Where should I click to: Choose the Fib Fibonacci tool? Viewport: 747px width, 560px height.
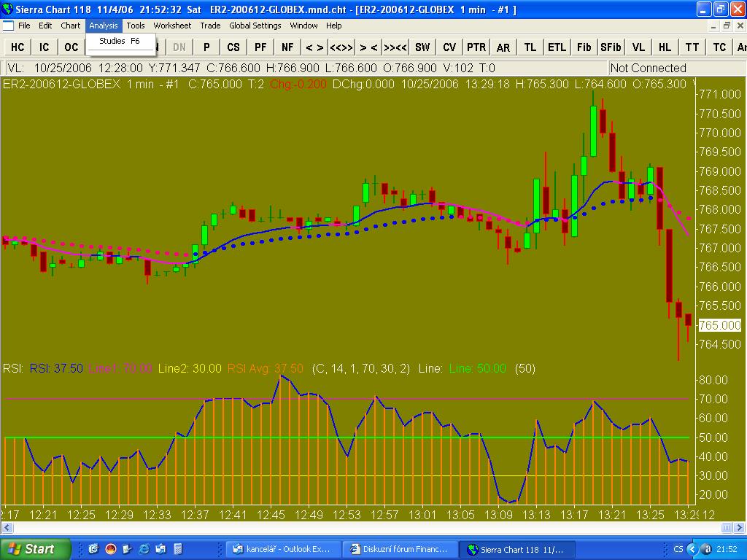click(x=584, y=47)
